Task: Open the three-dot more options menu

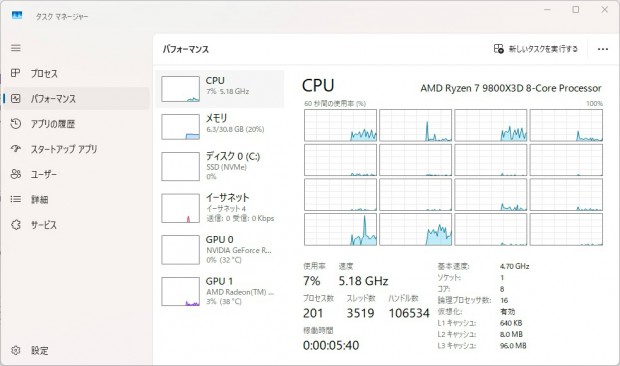Action: coord(603,49)
